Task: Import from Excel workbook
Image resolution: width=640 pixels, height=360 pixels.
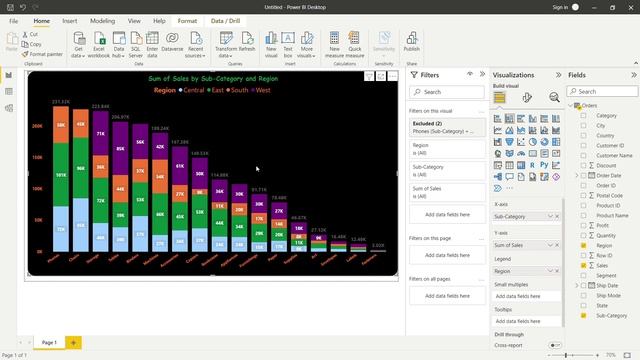Action: 99,45
